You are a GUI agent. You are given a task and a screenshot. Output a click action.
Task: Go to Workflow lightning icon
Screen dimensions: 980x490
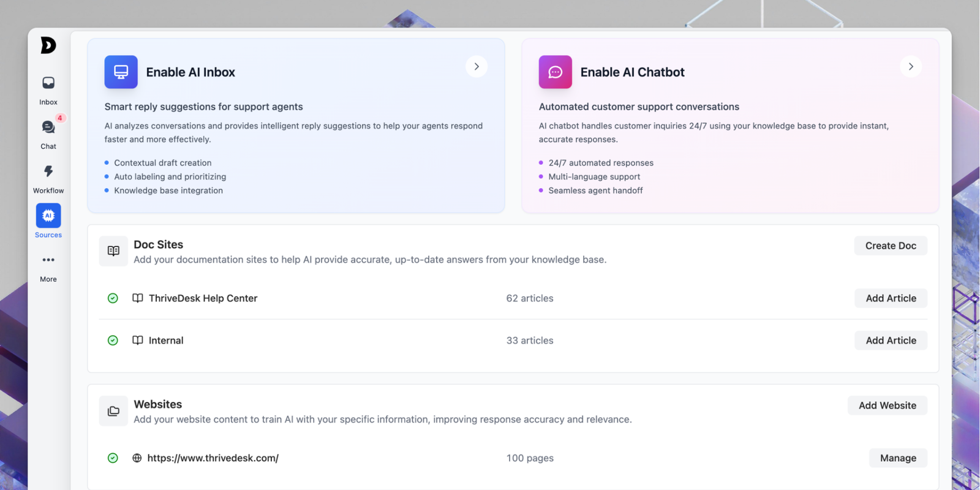(48, 171)
